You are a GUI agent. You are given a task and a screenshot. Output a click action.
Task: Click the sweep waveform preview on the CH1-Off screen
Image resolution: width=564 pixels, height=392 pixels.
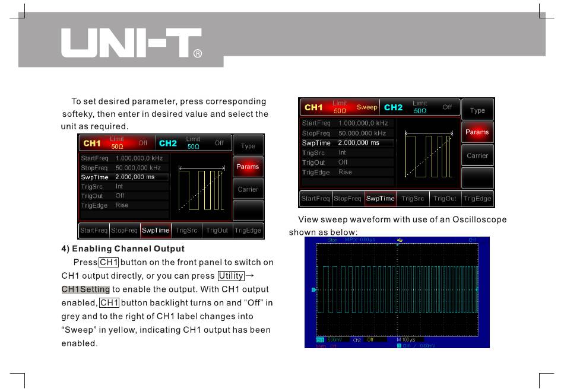click(x=202, y=187)
